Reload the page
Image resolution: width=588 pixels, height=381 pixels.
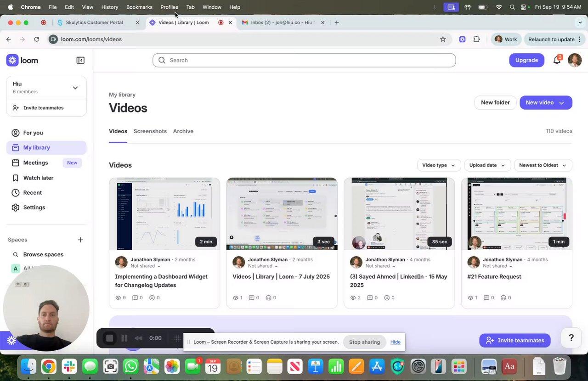36,39
